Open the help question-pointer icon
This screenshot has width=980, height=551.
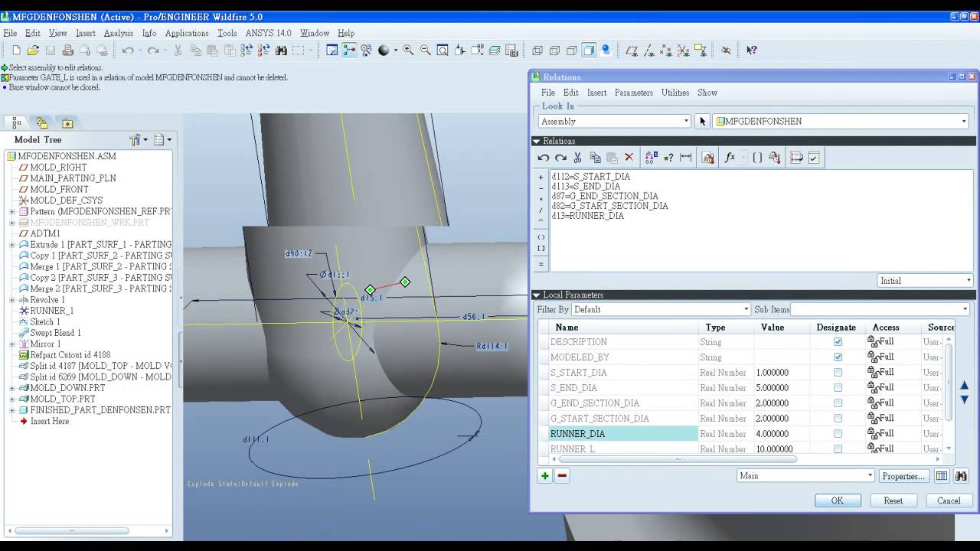(752, 51)
